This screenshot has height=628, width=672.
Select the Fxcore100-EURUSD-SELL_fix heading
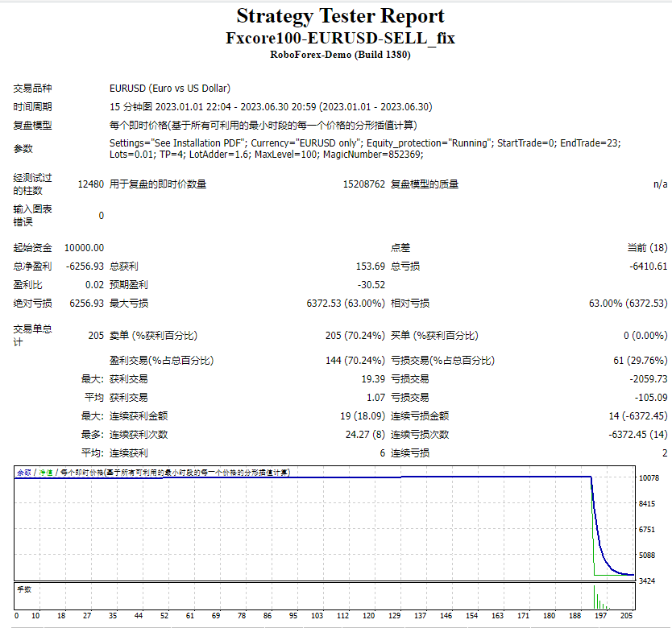point(340,38)
